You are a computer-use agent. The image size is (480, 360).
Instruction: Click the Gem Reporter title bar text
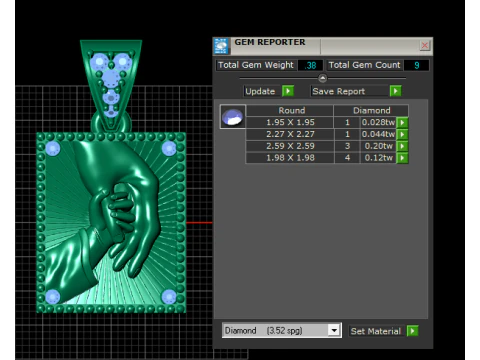[x=270, y=42]
